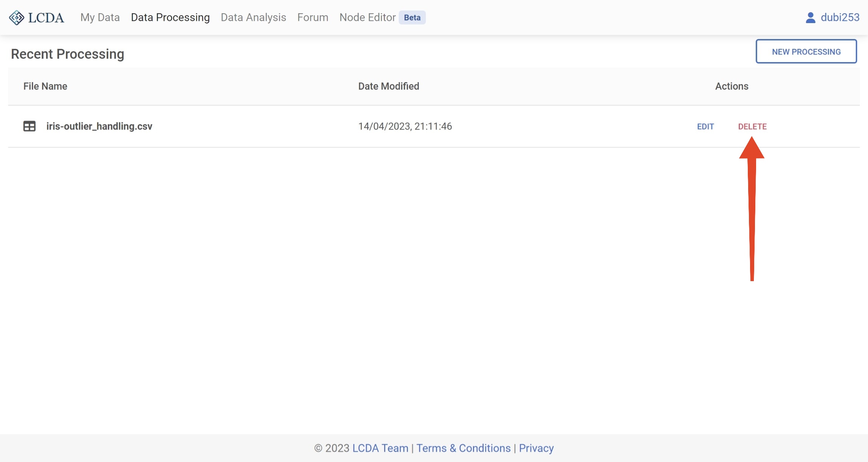Select the Data Processing tab
The width and height of the screenshot is (868, 462).
pos(170,17)
